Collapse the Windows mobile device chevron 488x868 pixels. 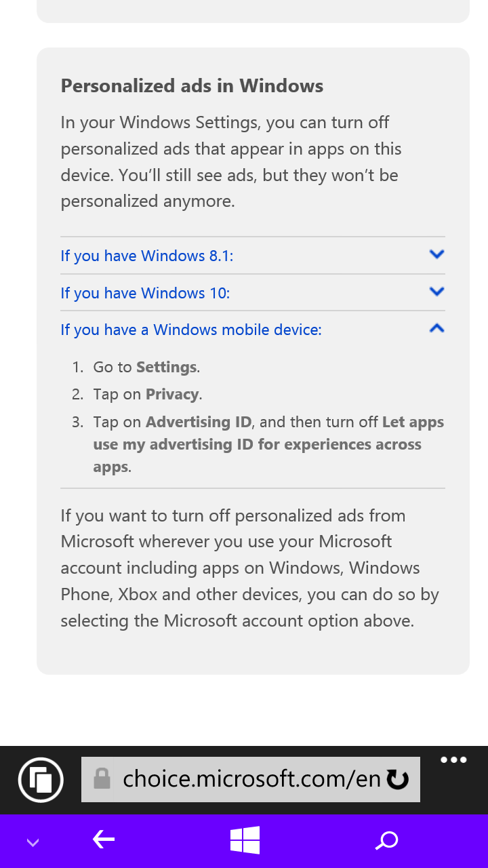[436, 329]
